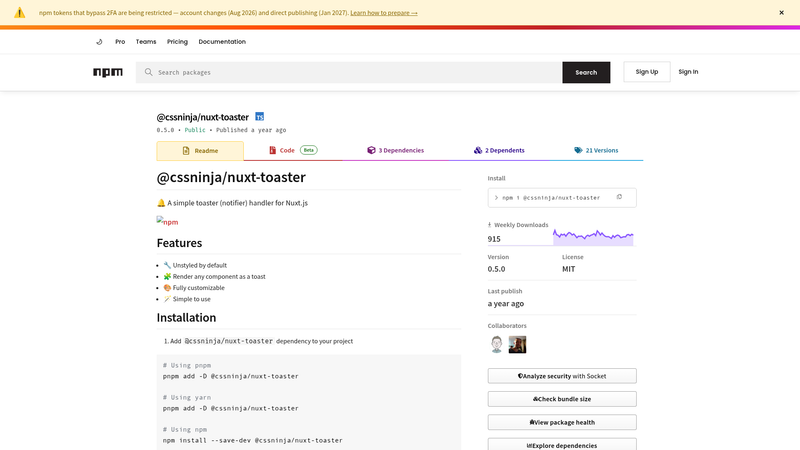The height and width of the screenshot is (450, 800).
Task: Click the install command box
Action: (x=562, y=197)
